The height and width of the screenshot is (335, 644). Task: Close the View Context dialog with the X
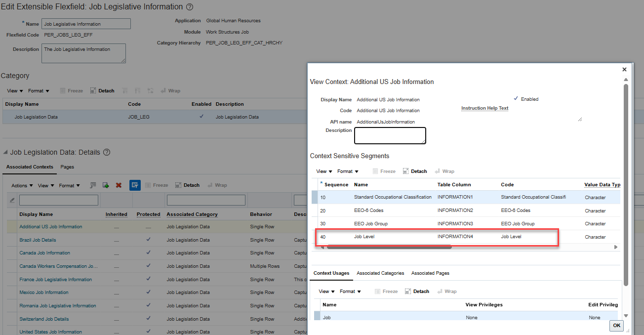coord(624,70)
